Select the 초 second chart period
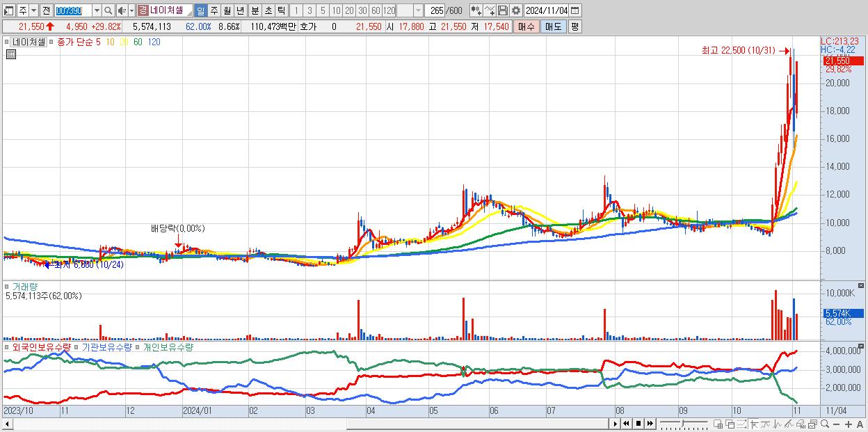Screen dimensions: 868x432 268,11
